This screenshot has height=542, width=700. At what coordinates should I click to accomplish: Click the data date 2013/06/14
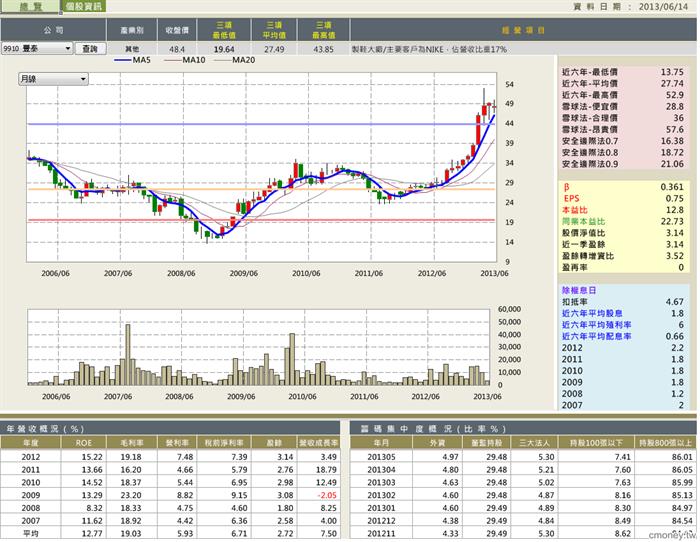click(x=663, y=7)
